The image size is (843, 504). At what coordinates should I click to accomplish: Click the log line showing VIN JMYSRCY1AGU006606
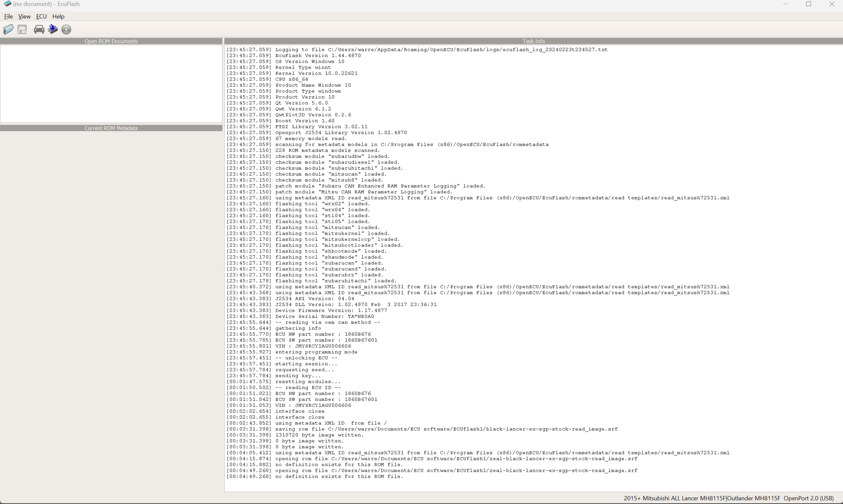[x=313, y=346]
